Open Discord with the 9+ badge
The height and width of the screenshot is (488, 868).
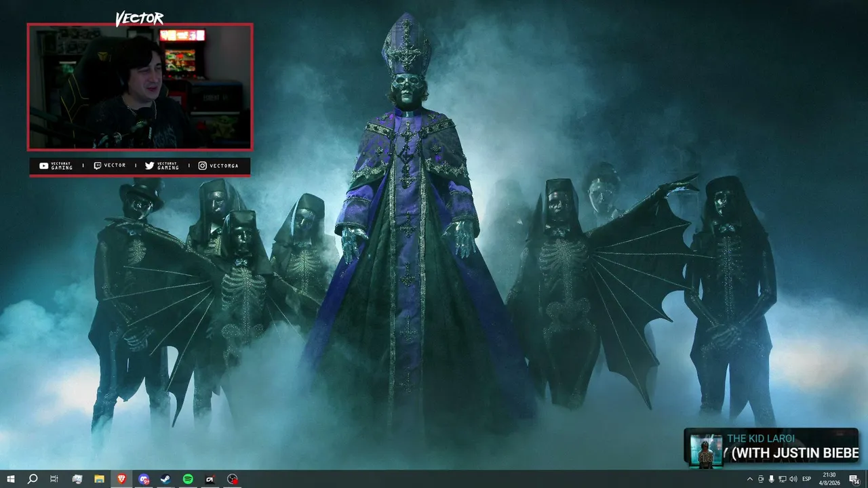click(144, 479)
